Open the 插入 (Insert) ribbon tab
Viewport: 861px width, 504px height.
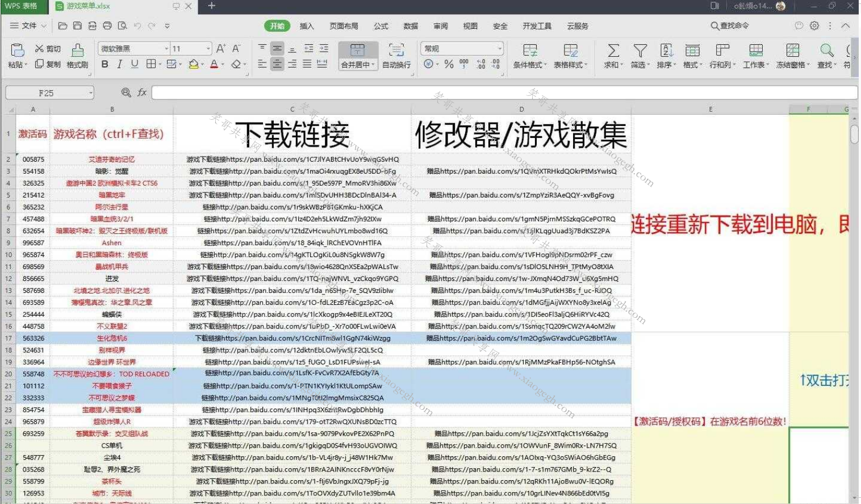point(307,26)
